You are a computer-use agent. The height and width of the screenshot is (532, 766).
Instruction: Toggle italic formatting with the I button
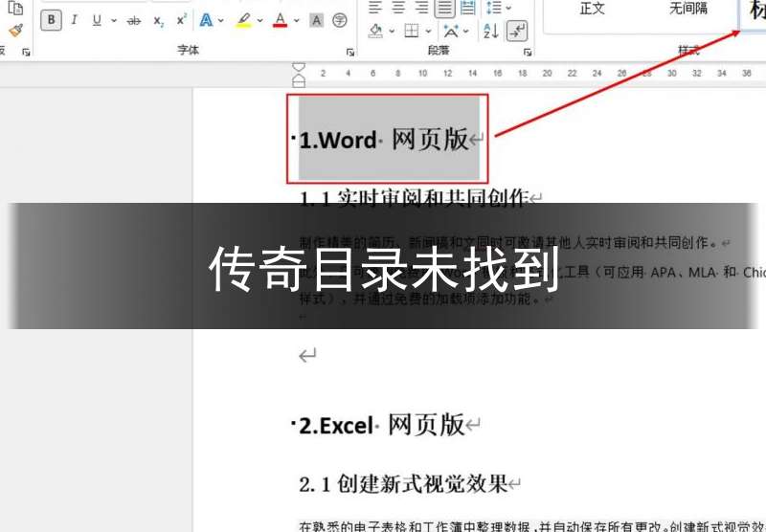[x=75, y=20]
